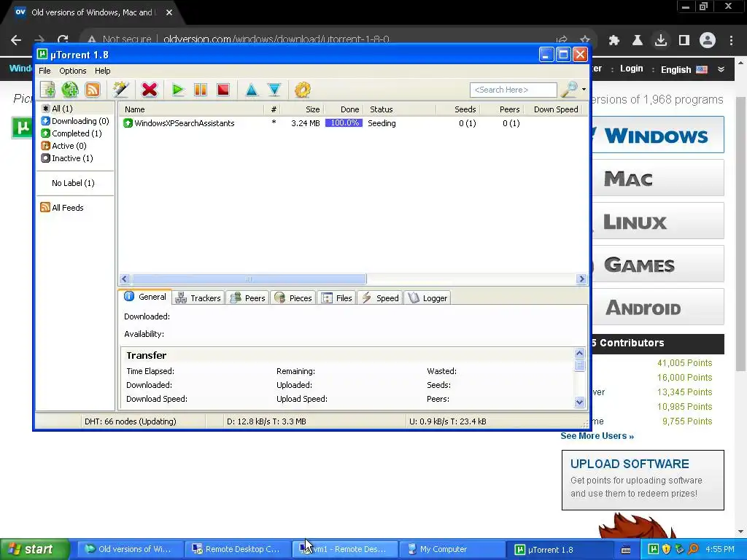Select the Downloading (0) category
This screenshot has width=747, height=560.
[75, 121]
